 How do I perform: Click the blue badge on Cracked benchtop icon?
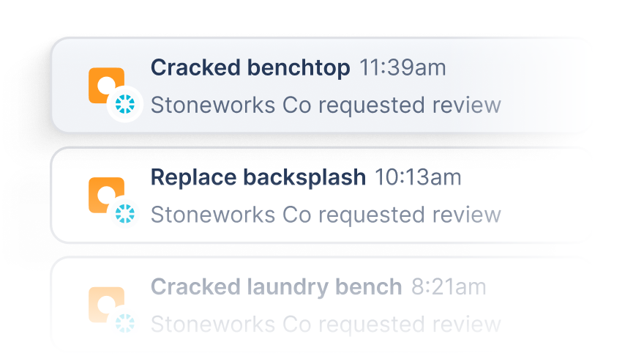[x=124, y=105]
